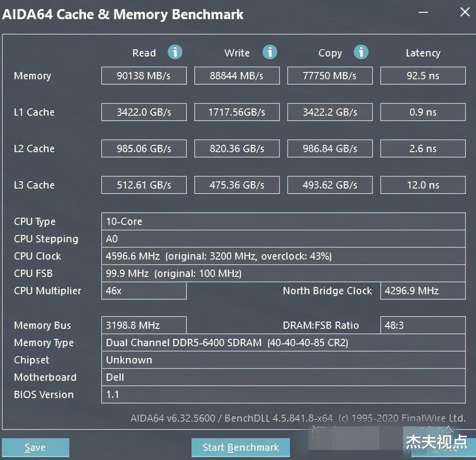Select the BIOS Version field
This screenshot has width=476, height=460.
pos(283,394)
